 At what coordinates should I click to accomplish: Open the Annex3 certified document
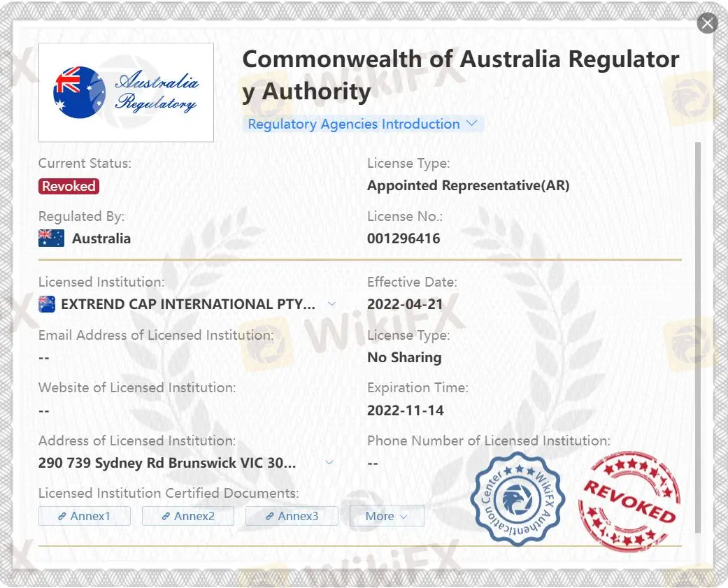click(292, 516)
